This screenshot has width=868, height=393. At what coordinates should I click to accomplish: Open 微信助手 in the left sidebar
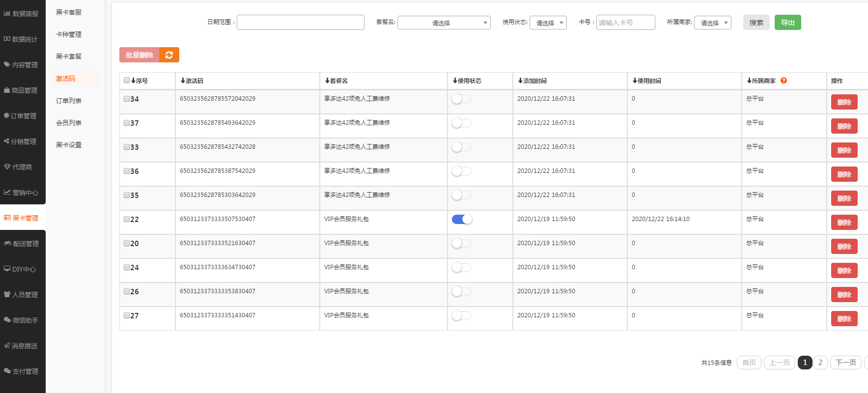pos(21,320)
